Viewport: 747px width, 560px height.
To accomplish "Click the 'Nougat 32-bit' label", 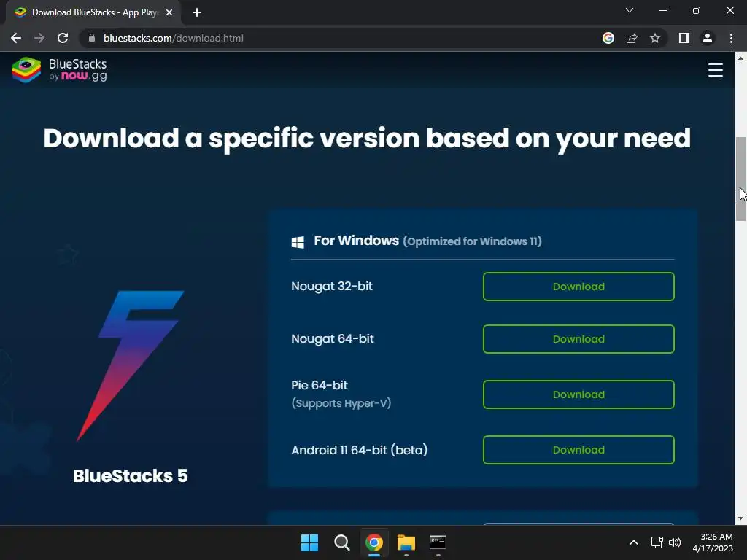I will (x=332, y=286).
